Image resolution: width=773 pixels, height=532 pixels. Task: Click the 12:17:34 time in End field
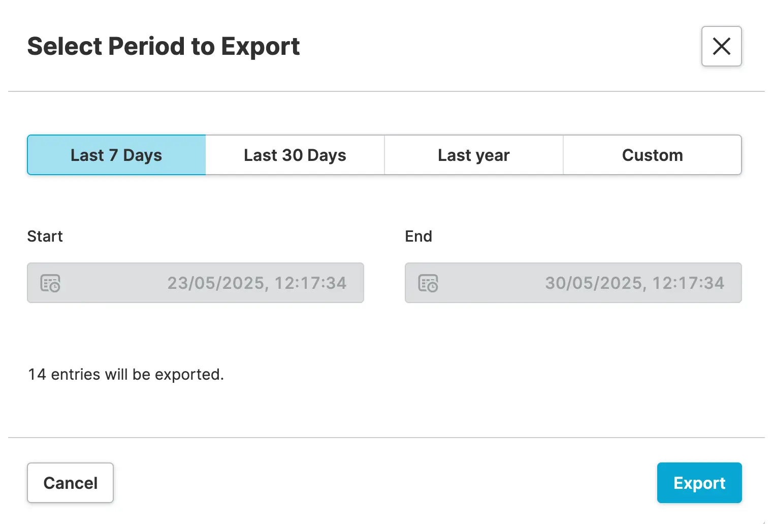(x=688, y=283)
